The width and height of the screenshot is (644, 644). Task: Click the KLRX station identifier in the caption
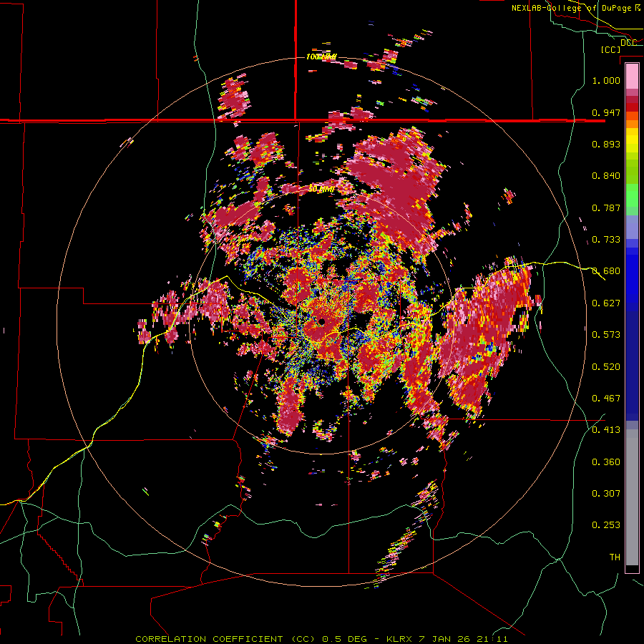pyautogui.click(x=400, y=639)
